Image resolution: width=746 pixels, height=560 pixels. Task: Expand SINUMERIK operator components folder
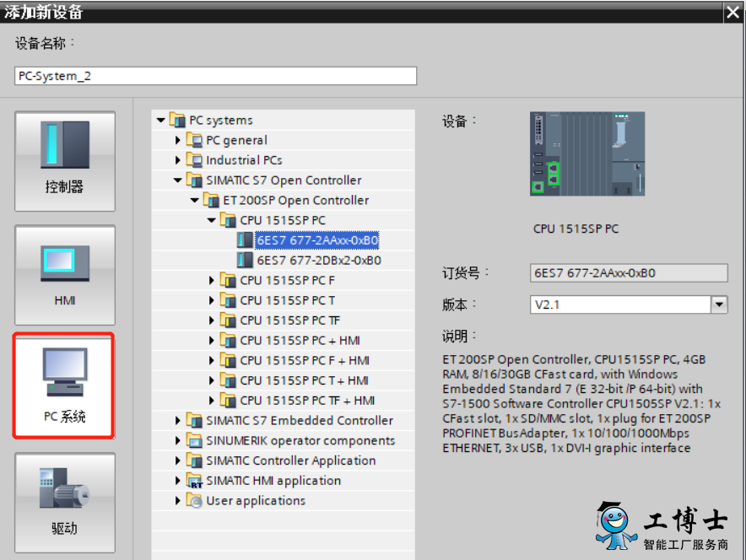pos(177,441)
